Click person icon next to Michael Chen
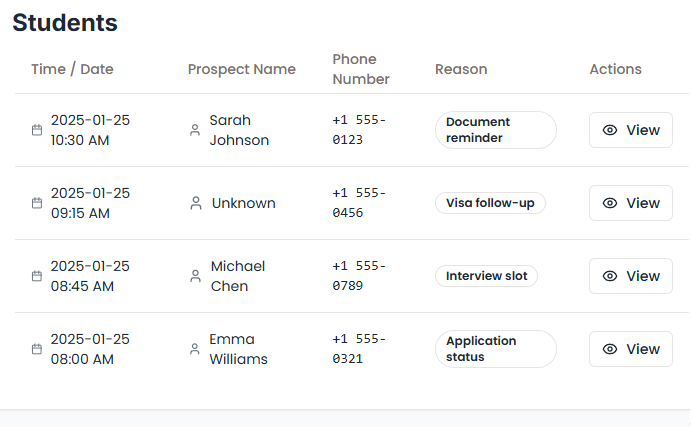The width and height of the screenshot is (691, 427). [x=196, y=276]
